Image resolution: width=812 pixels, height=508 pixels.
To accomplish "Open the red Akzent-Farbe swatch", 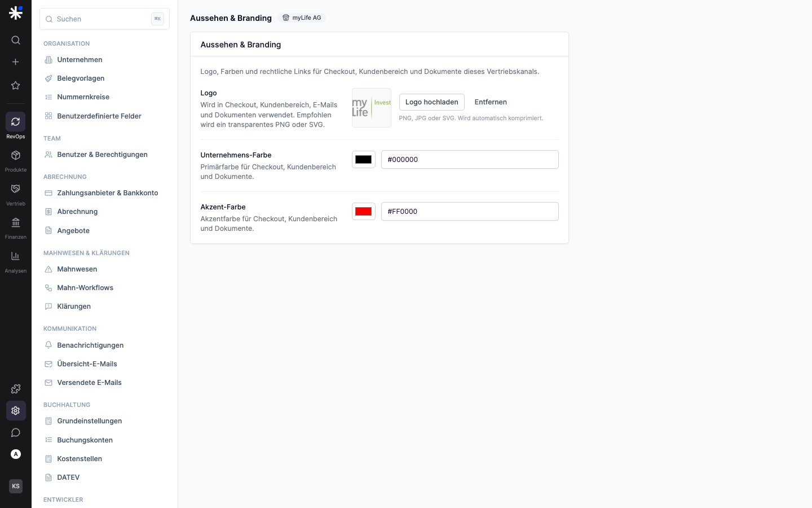I will coord(364,212).
